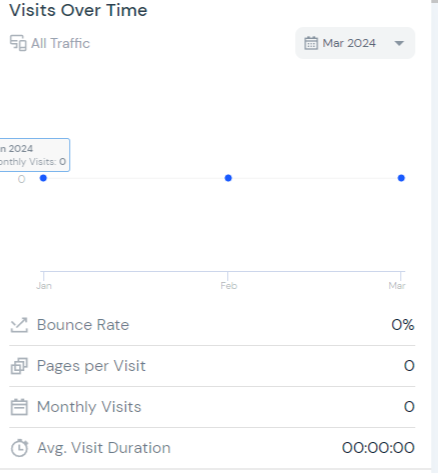Click the Monthly Visits calendar icon
The height and width of the screenshot is (473, 438).
(19, 407)
